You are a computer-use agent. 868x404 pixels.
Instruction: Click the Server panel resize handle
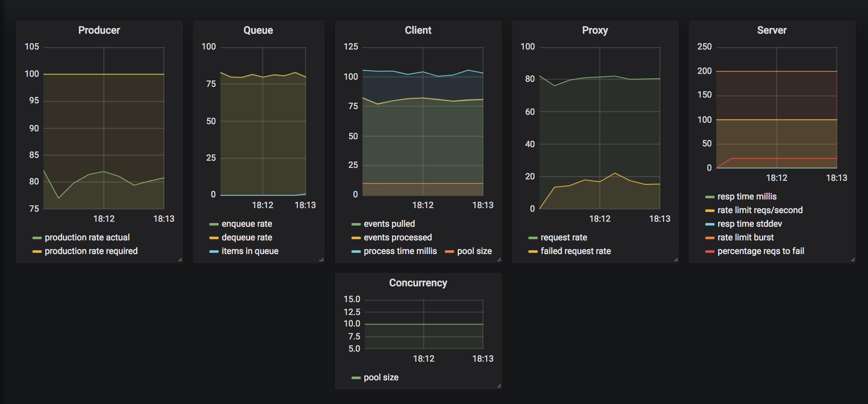853,259
